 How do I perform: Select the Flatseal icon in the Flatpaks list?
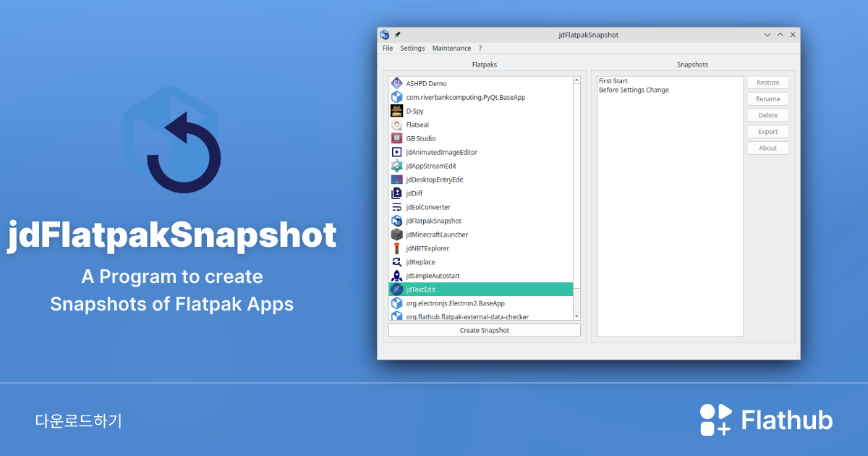pos(396,124)
